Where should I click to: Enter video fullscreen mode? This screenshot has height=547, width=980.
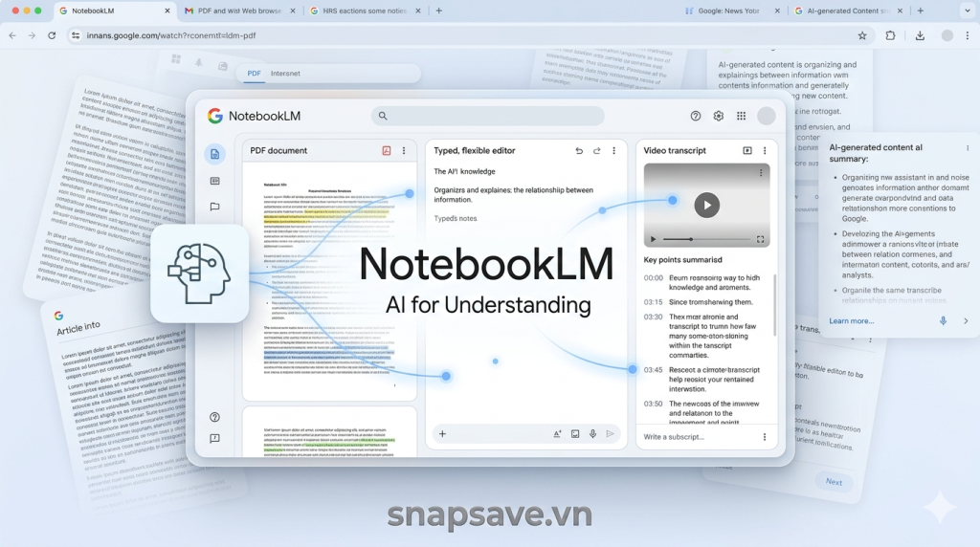point(760,239)
